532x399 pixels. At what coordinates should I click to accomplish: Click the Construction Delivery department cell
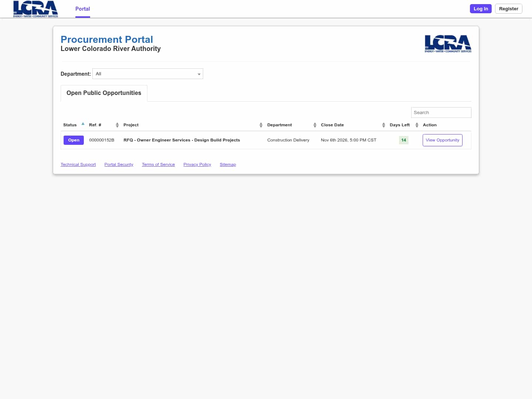pos(288,140)
